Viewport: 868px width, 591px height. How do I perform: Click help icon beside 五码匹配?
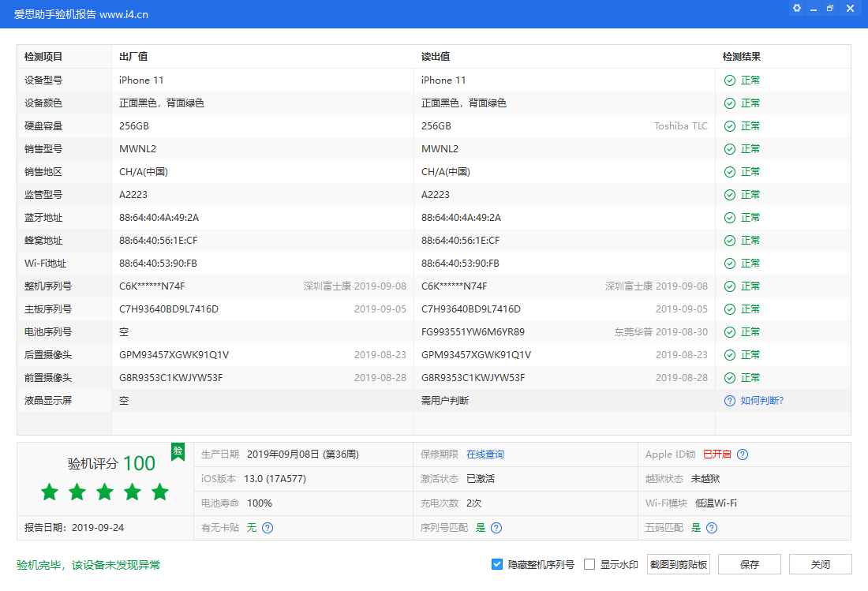[712, 527]
